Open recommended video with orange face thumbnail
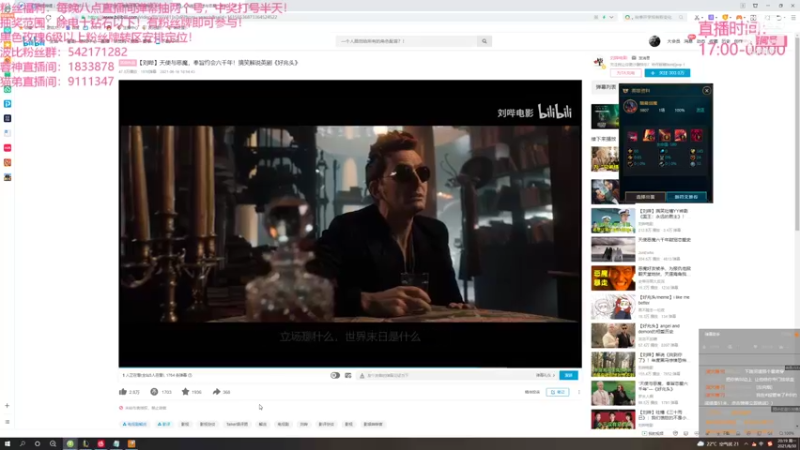This screenshot has width=800, height=450. coord(613,278)
